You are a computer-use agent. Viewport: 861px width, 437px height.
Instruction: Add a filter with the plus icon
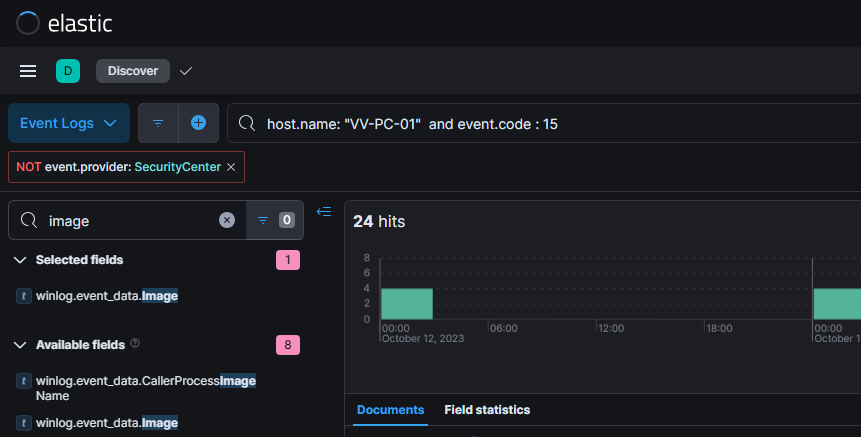pos(198,124)
